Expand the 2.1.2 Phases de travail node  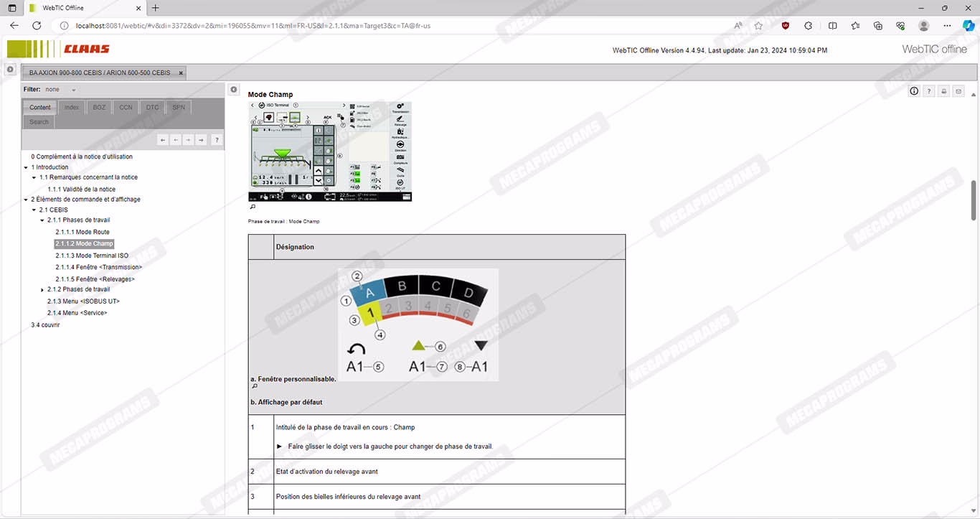tap(42, 290)
